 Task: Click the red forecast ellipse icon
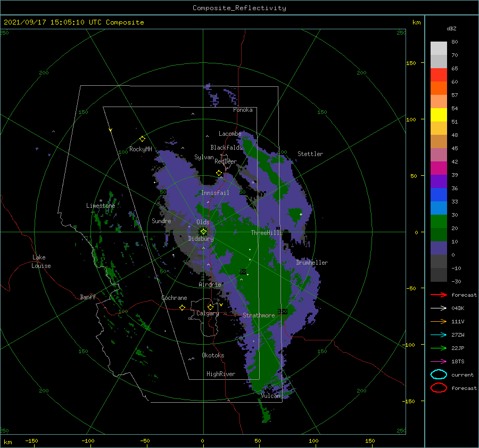[439, 388]
